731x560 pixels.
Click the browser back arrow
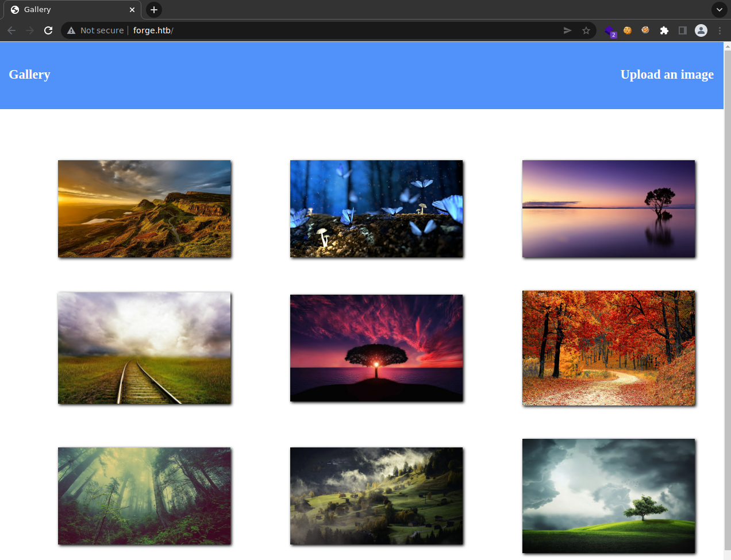pos(11,30)
